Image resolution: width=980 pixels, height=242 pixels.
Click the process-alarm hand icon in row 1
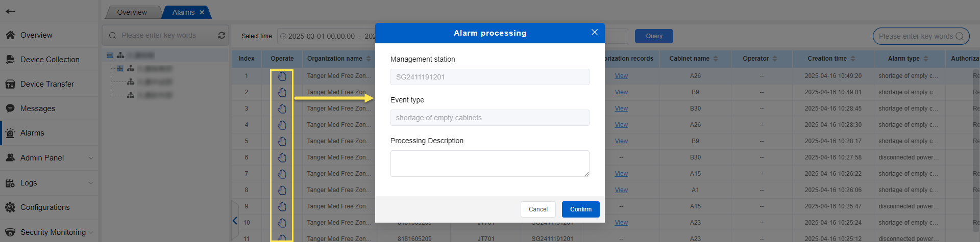282,76
